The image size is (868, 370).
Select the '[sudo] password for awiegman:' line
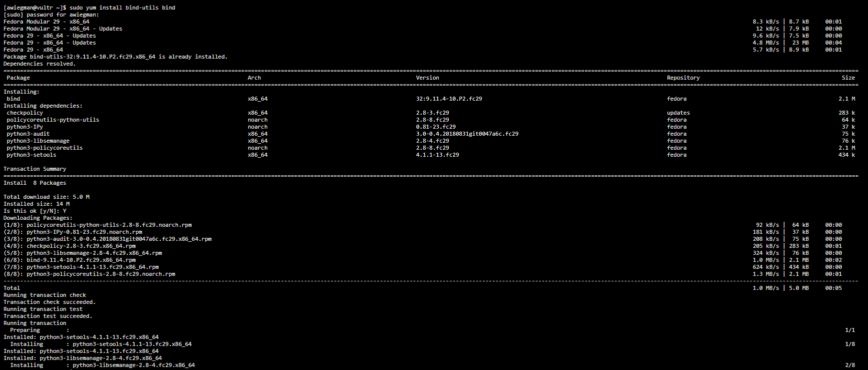point(51,15)
